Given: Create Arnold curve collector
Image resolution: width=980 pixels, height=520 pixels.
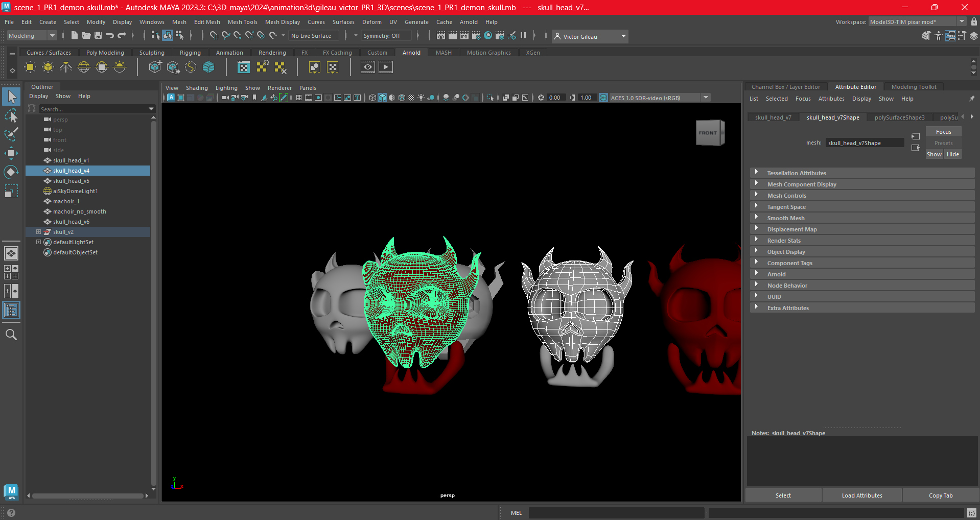Looking at the screenshot, I should pos(191,67).
